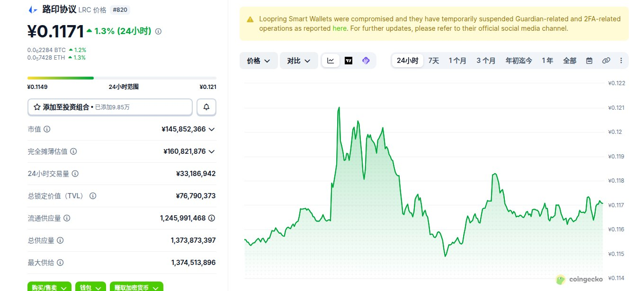Click the info icon next to 总供应量
The image size is (644, 291).
(x=60, y=240)
